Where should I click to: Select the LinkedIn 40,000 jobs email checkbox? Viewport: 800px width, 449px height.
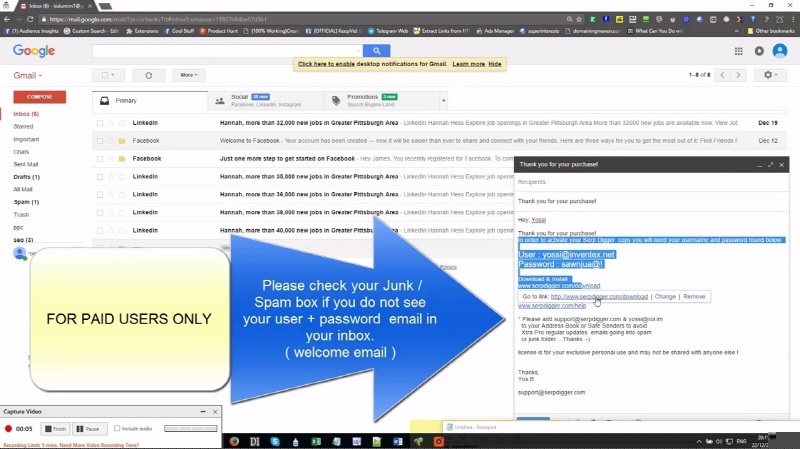pos(100,231)
